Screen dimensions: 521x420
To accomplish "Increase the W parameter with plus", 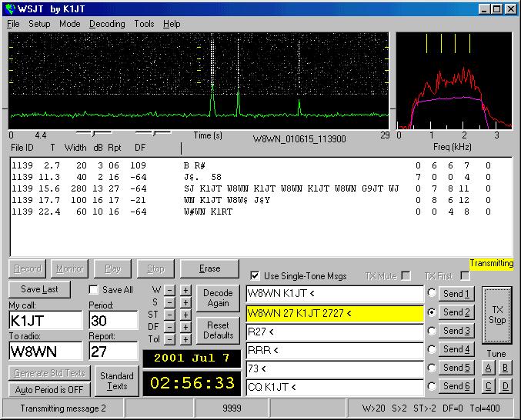I will (185, 290).
